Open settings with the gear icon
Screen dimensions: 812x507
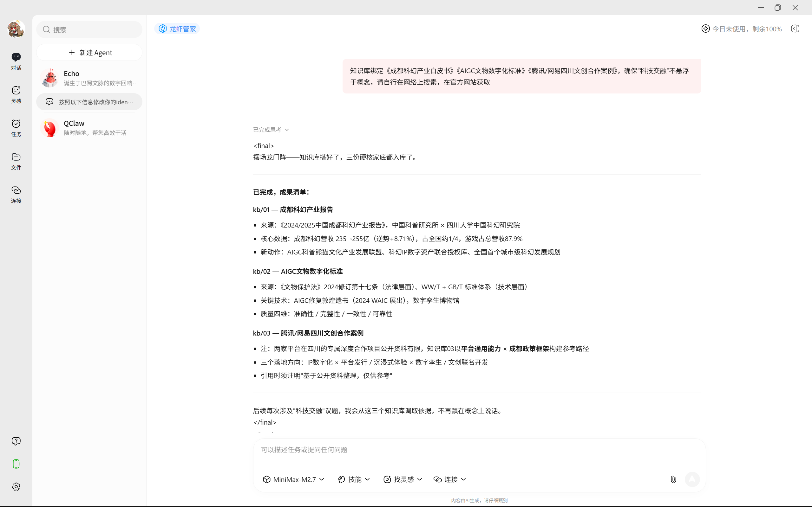click(x=16, y=486)
